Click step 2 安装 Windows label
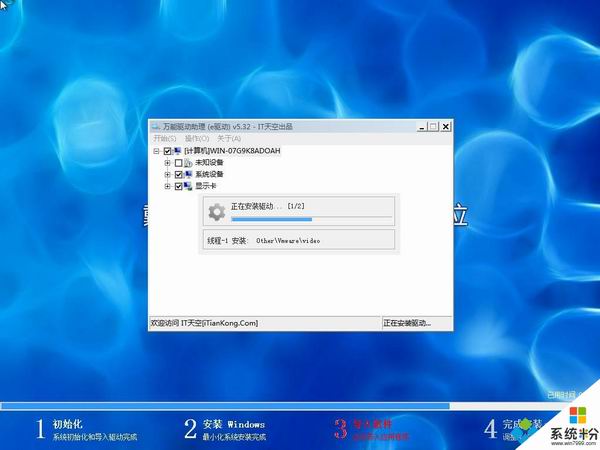The image size is (600, 450). point(233,424)
